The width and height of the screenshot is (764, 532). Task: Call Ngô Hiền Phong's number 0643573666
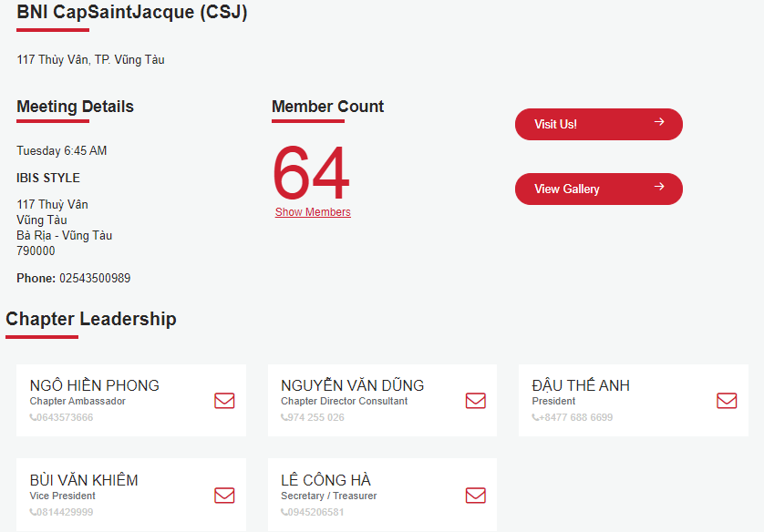tap(65, 418)
